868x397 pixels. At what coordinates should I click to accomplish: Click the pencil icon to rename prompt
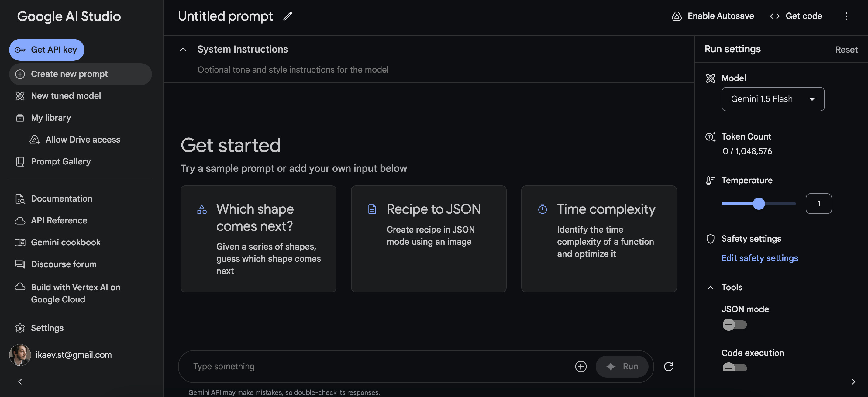click(288, 16)
